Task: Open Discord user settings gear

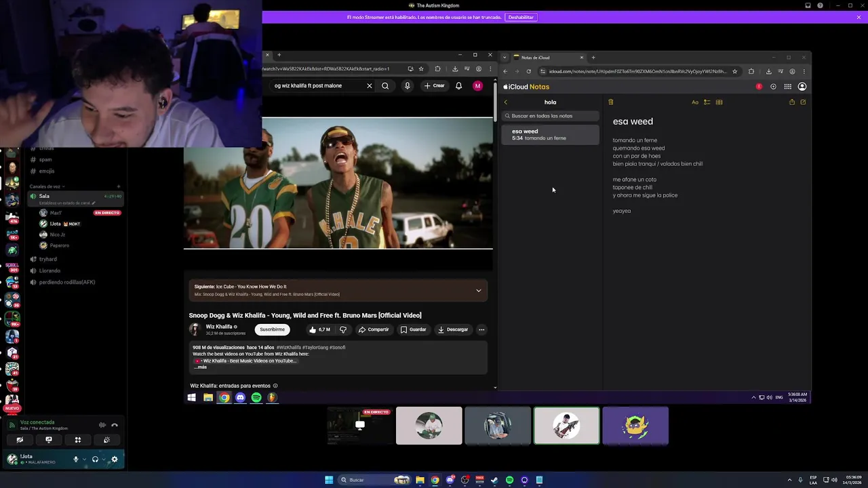Action: pos(114,459)
